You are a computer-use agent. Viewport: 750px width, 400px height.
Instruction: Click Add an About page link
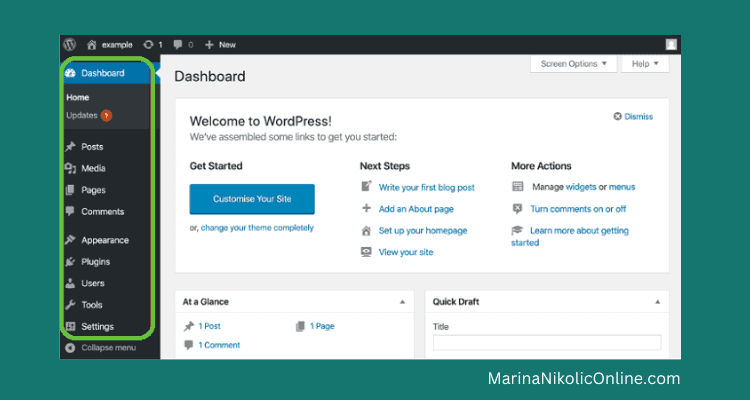[416, 209]
